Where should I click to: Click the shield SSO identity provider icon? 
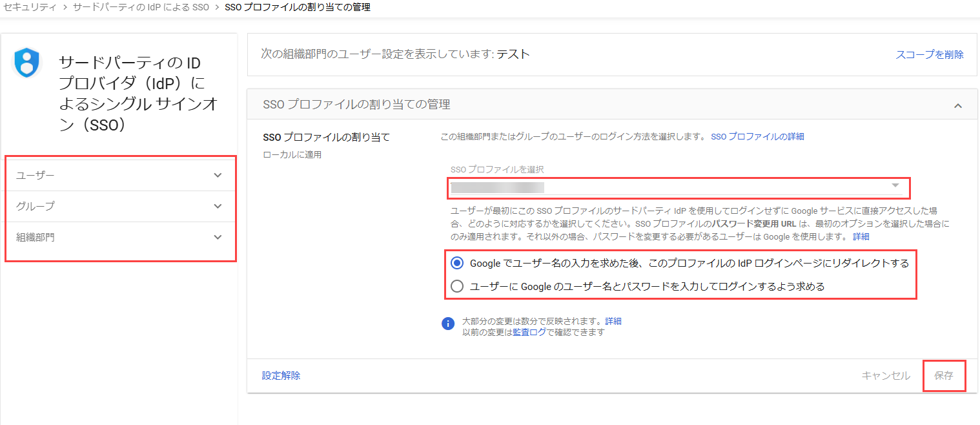click(x=26, y=63)
